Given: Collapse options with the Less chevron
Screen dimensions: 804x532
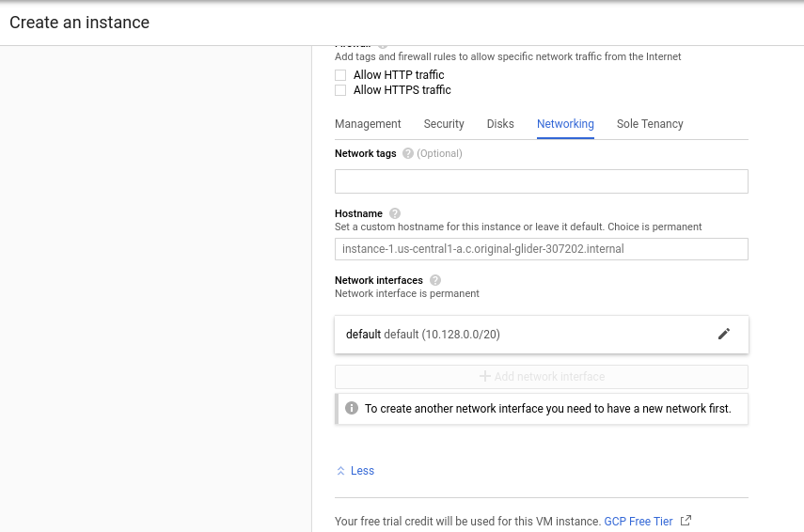Looking at the screenshot, I should tap(341, 471).
